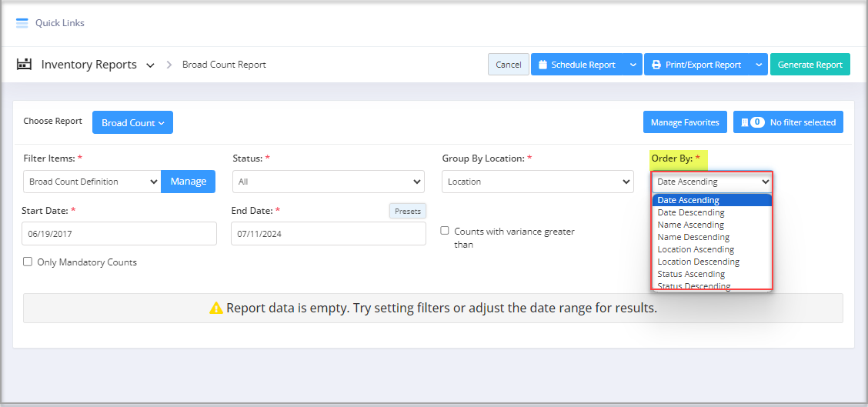Expand the Print/Export Report arrow dropdown
Viewport: 868px width, 407px height.
(x=759, y=65)
